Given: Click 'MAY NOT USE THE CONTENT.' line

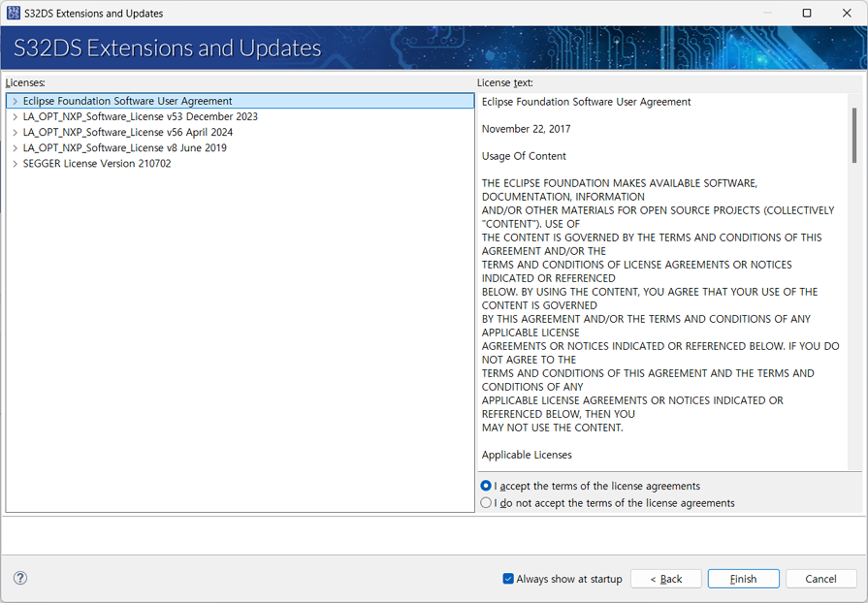Looking at the screenshot, I should (552, 428).
